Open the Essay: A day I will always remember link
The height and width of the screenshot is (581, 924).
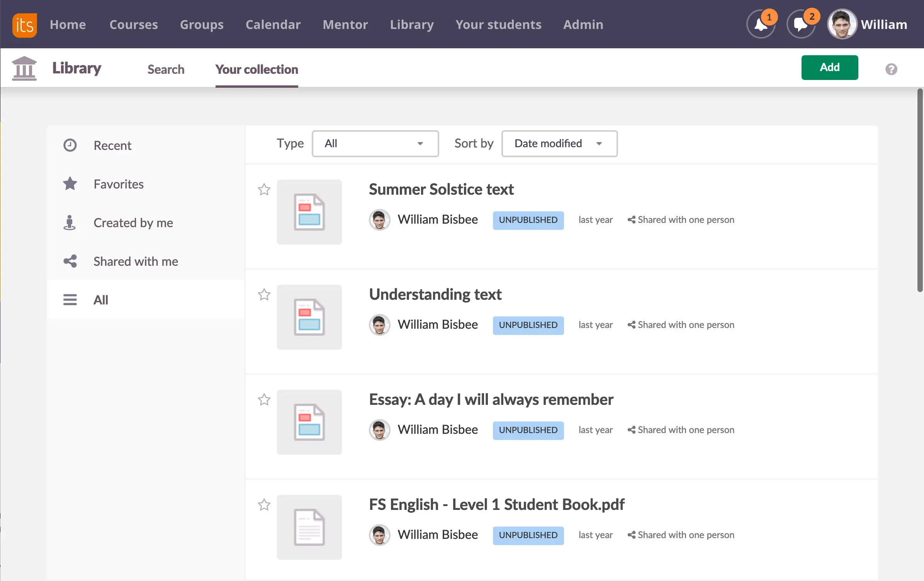coord(491,399)
